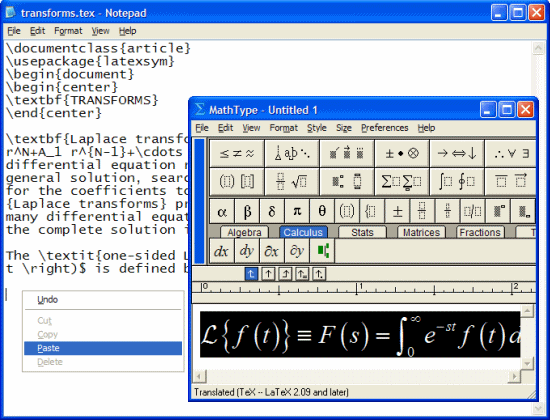The width and height of the screenshot is (550, 420).
Task: Click MathType equation scroll up arrow
Action: click(x=528, y=311)
